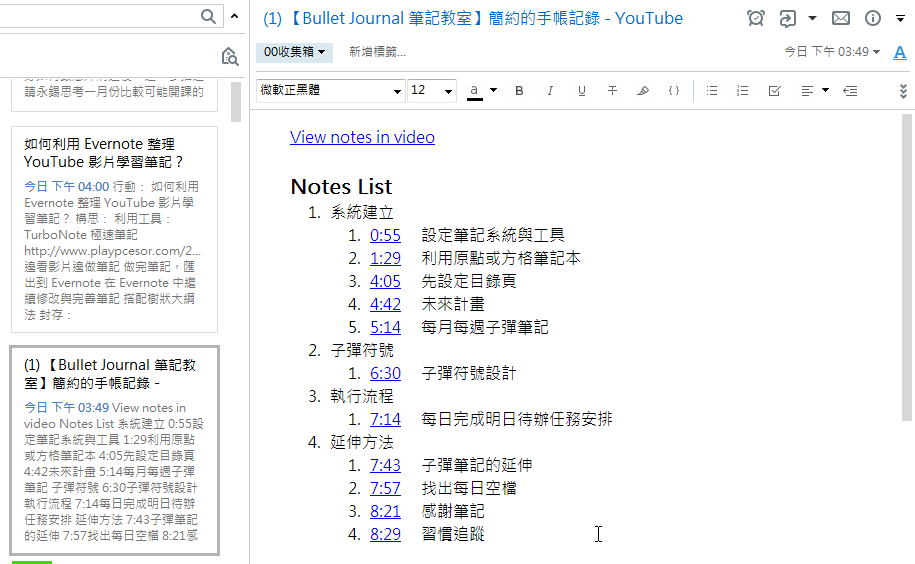
Task: Open the 6:30 timestamp link
Action: [385, 373]
